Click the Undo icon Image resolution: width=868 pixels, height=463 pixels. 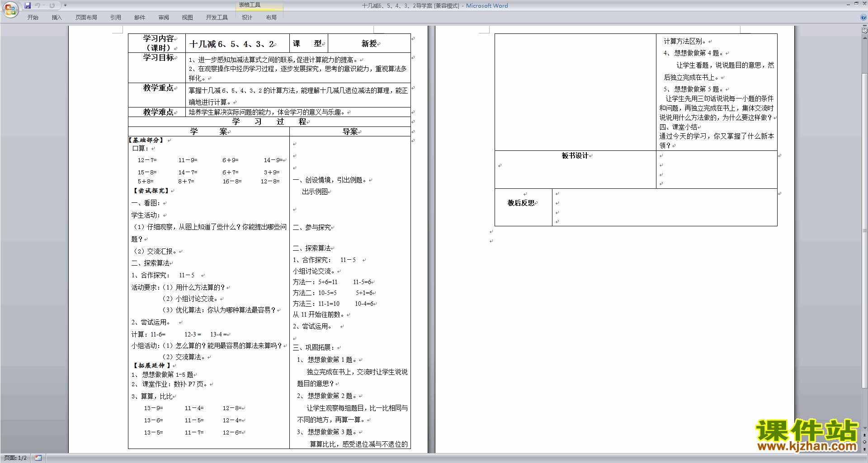[x=37, y=5]
